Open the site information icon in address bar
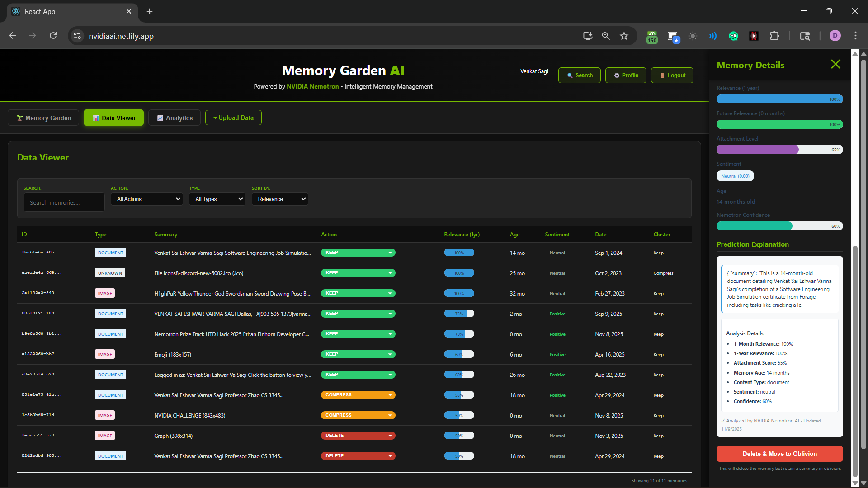The width and height of the screenshot is (868, 488). [x=77, y=36]
